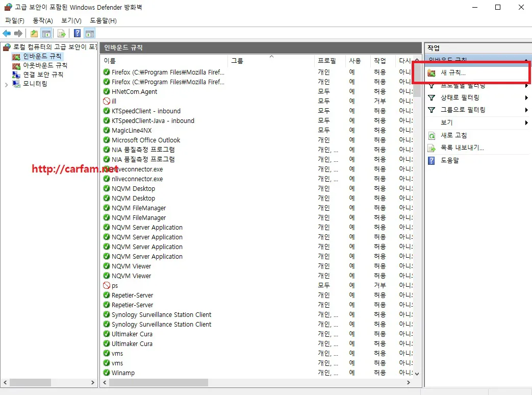Viewport: 532px width, 395px height.
Task: Click the firewall icon of the root tree node
Action: [x=7, y=47]
